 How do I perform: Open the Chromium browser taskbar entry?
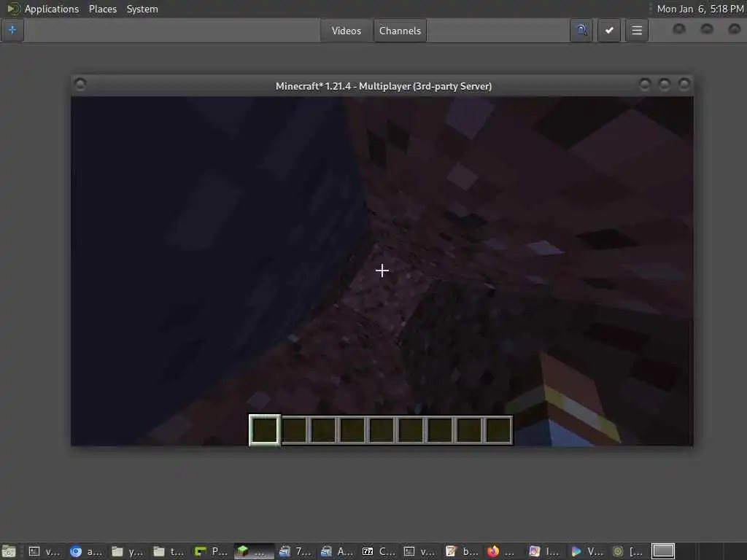(x=86, y=551)
